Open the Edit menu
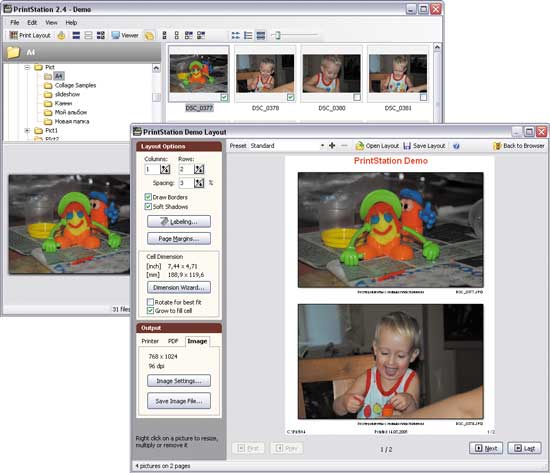The height and width of the screenshot is (473, 550). [32, 22]
